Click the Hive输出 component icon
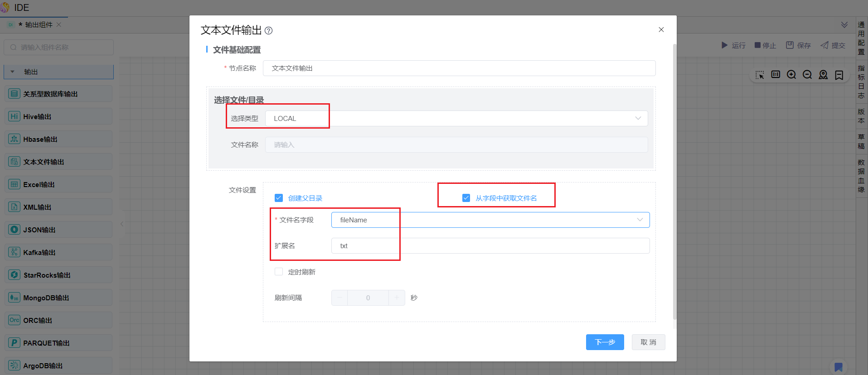Screen dimensions: 868x375 (15, 116)
